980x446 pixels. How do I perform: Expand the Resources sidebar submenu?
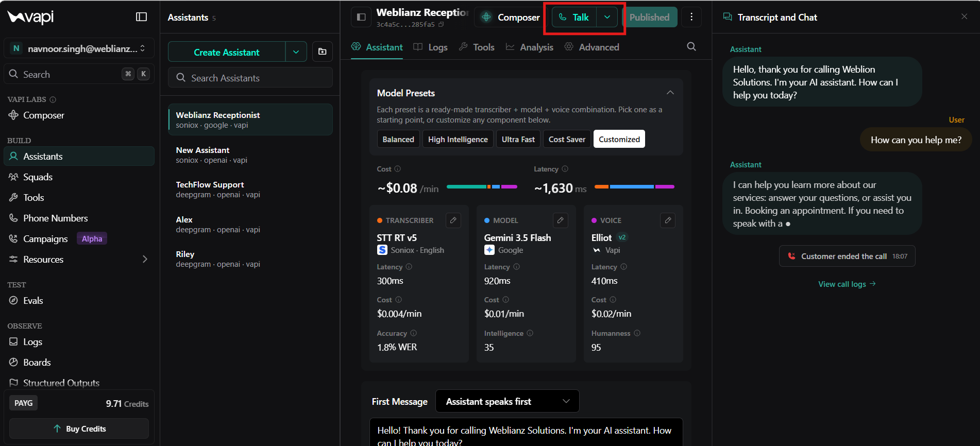coord(145,259)
